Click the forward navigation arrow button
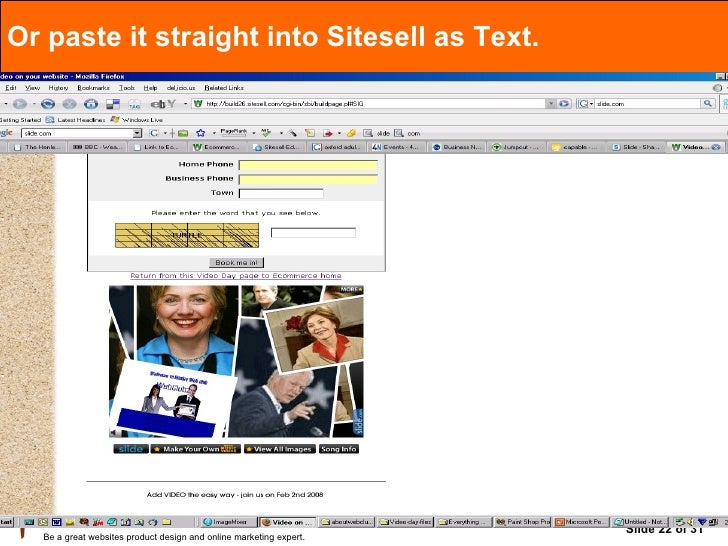 (20, 104)
